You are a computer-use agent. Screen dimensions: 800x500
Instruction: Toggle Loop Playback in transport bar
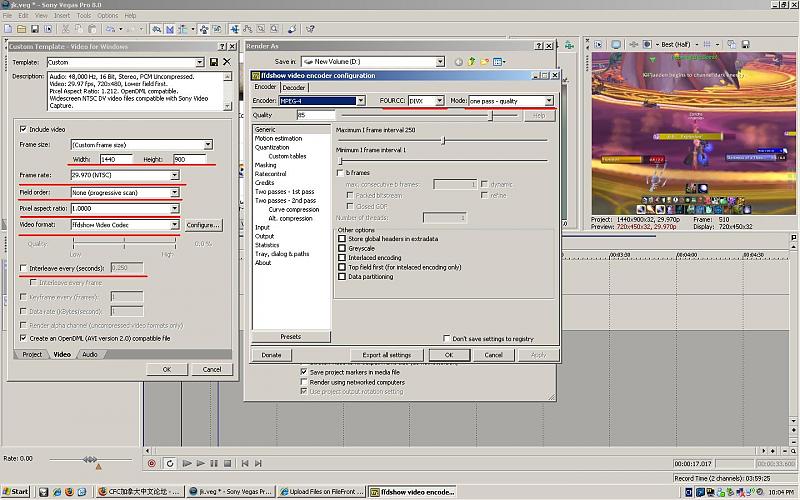tap(169, 463)
